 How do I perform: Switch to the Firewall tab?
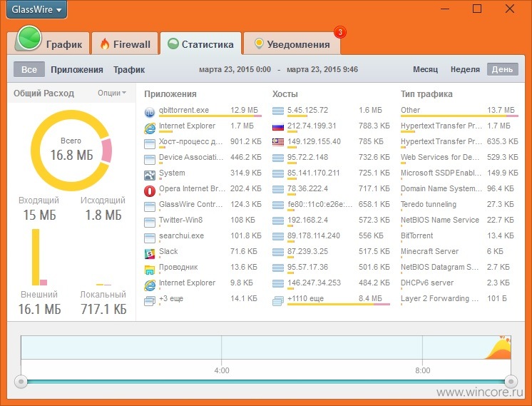pyautogui.click(x=125, y=43)
